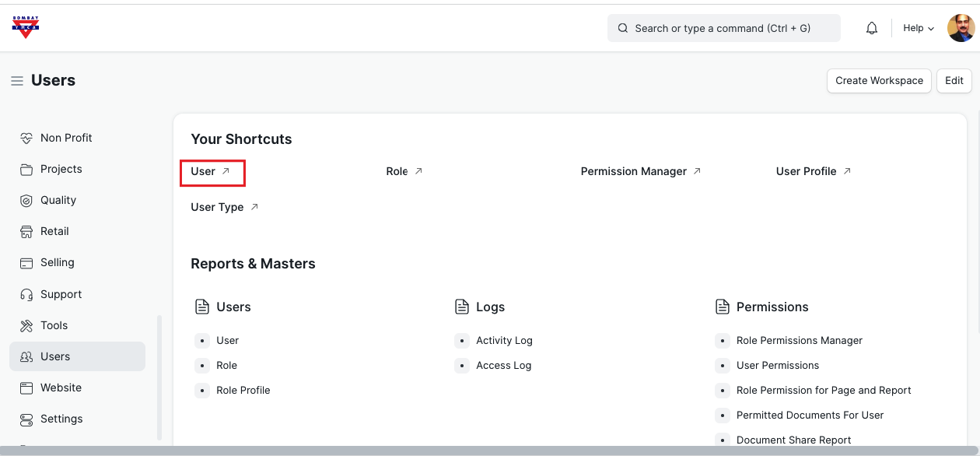Image resolution: width=980 pixels, height=456 pixels.
Task: Toggle the sidebar hamburger menu
Action: pyautogui.click(x=16, y=81)
